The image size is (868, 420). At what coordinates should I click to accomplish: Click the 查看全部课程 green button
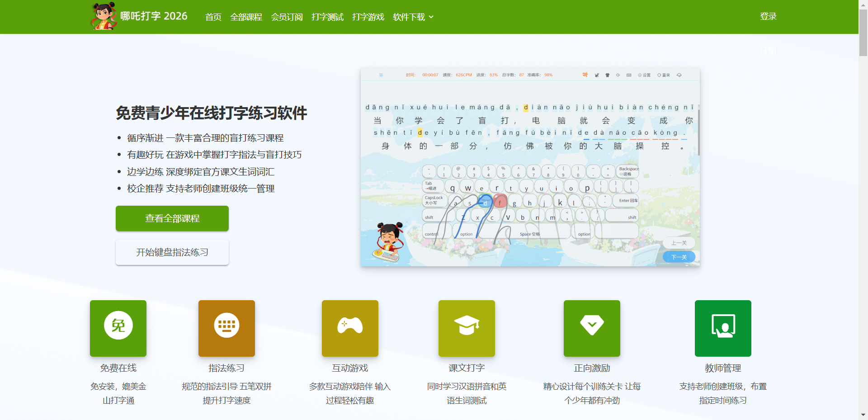pyautogui.click(x=172, y=218)
